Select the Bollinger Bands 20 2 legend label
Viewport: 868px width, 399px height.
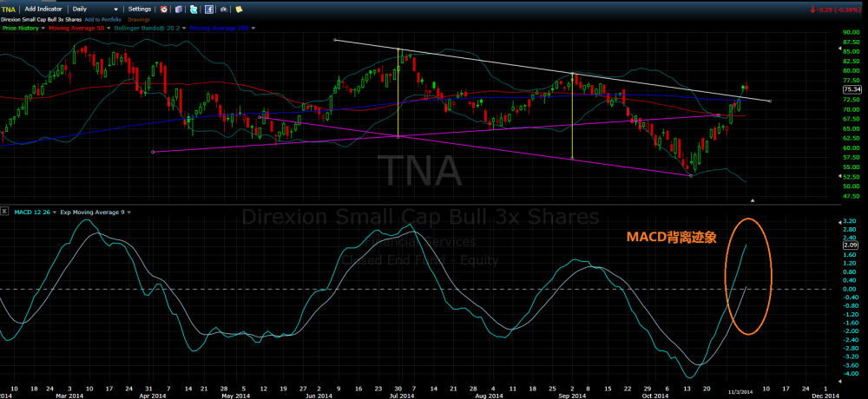(x=148, y=28)
